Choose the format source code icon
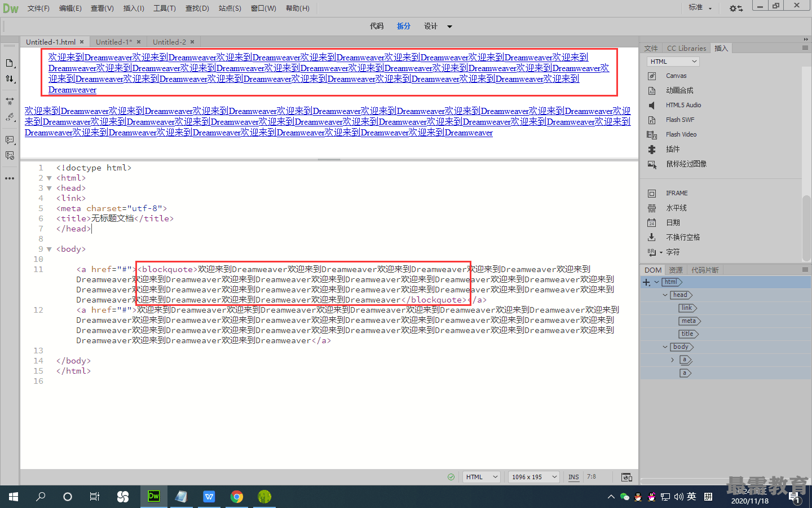The width and height of the screenshot is (812, 508). pyautogui.click(x=10, y=117)
